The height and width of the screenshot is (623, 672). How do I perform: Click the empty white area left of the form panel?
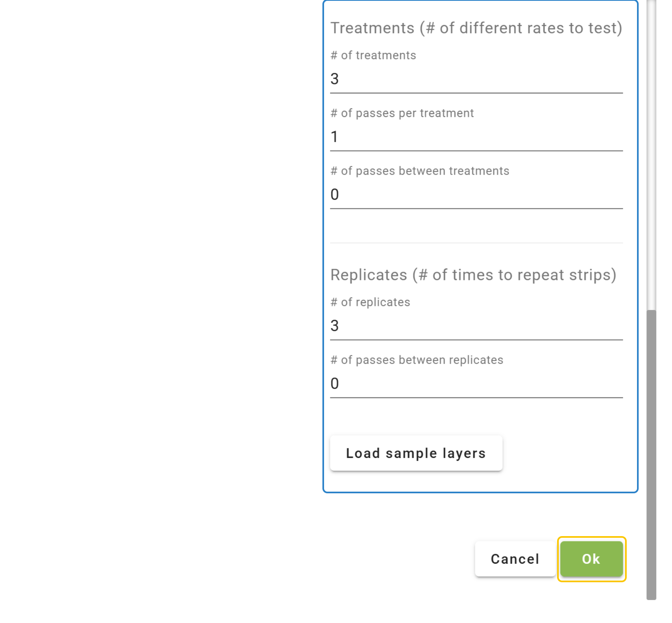point(161,288)
